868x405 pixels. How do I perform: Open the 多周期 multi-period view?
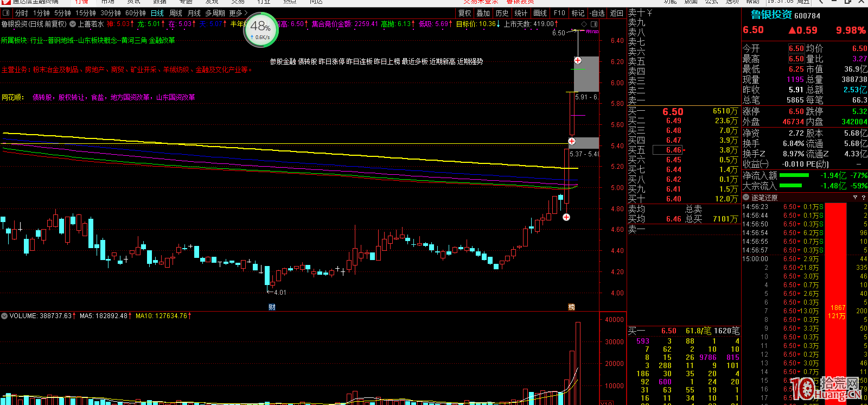coord(215,13)
